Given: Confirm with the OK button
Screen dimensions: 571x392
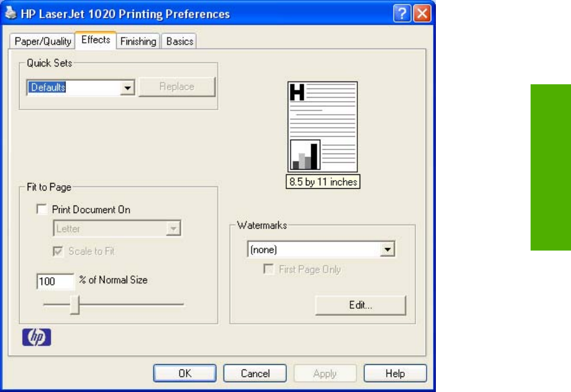Looking at the screenshot, I should [185, 373].
